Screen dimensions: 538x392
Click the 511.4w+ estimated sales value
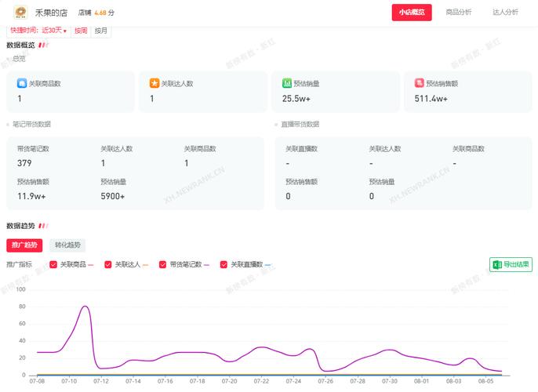431,99
